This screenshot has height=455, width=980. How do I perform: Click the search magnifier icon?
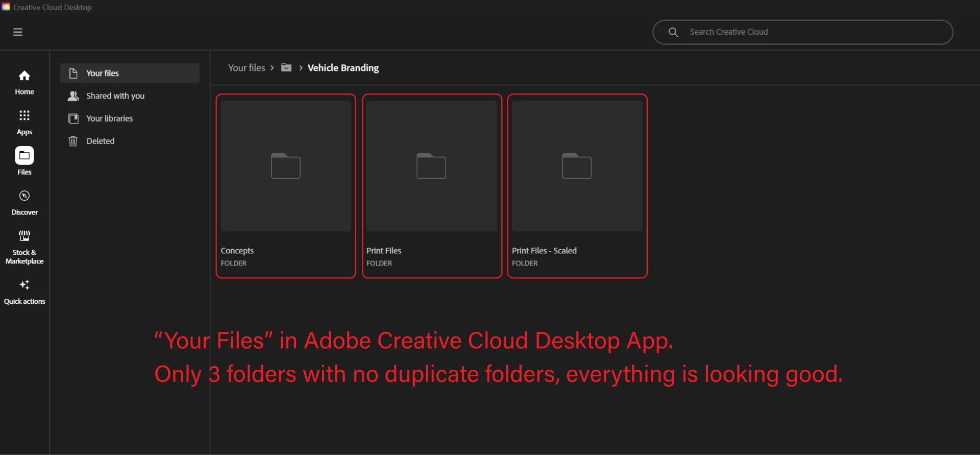[673, 32]
